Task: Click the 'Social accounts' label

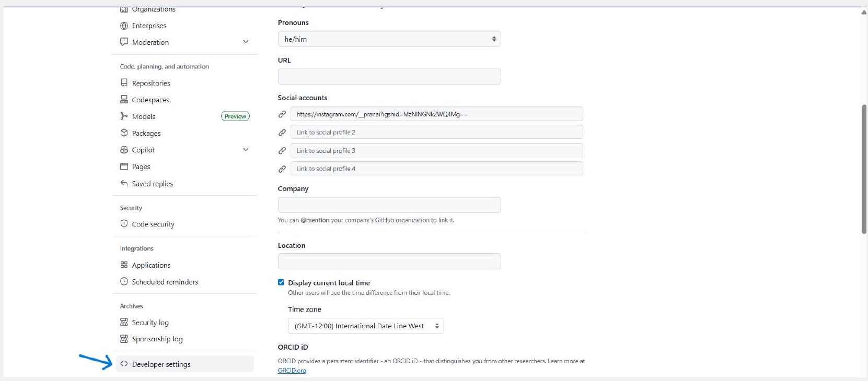Action: (x=303, y=98)
